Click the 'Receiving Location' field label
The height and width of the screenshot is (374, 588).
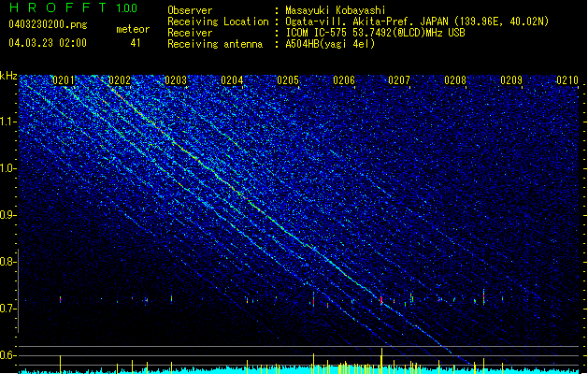[x=218, y=22]
